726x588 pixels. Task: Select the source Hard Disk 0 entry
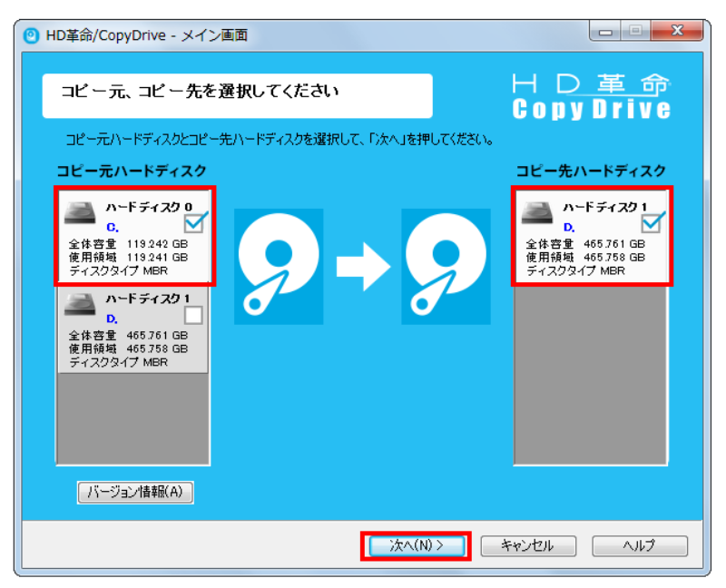point(134,236)
